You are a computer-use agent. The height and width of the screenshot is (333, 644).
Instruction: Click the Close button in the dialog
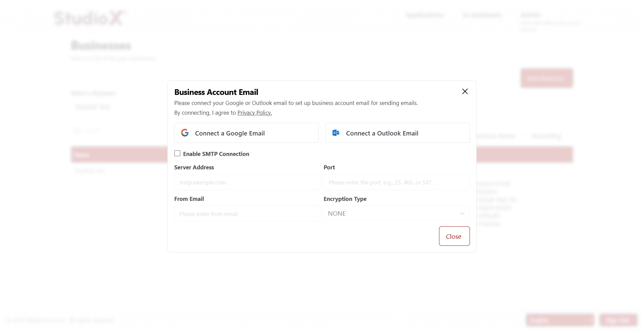[x=454, y=236]
